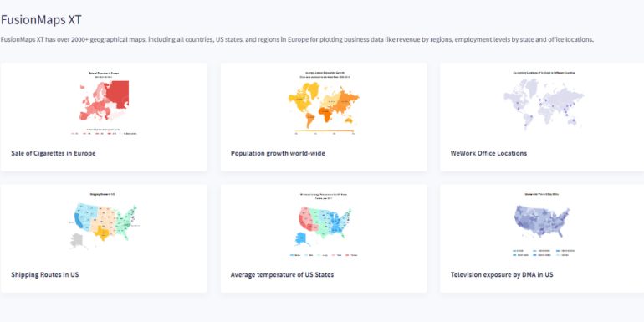The height and width of the screenshot is (322, 644).
Task: Click the 'Average temperature of US States' title
Action: [282, 274]
